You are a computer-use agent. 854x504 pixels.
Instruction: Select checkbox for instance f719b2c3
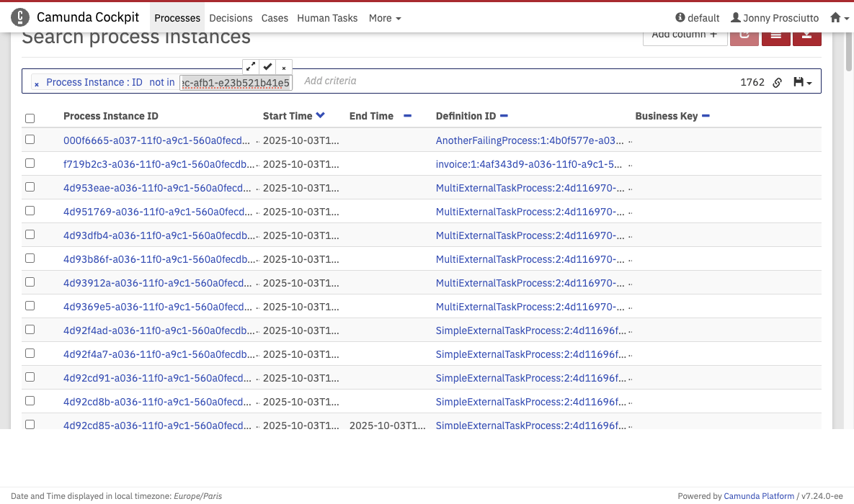click(30, 163)
